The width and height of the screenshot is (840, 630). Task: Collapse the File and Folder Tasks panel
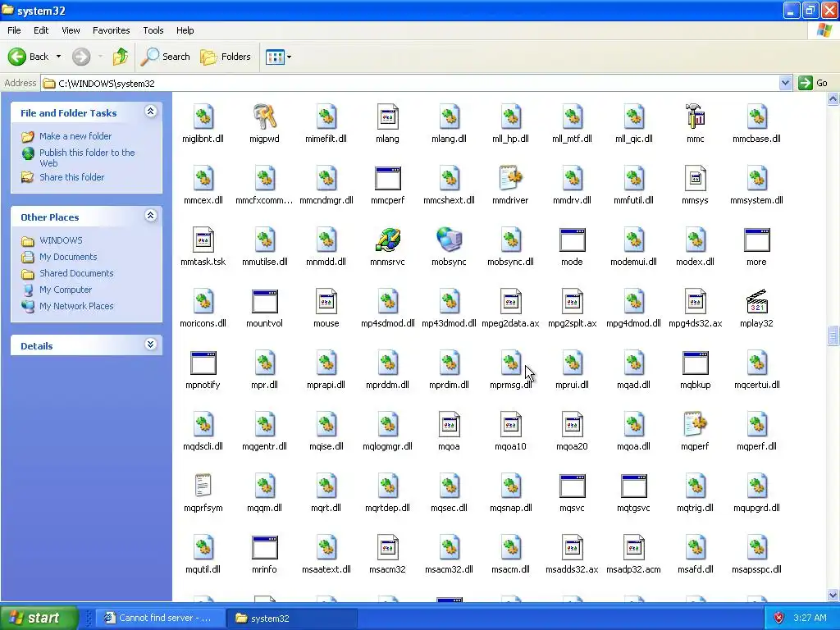pos(151,112)
